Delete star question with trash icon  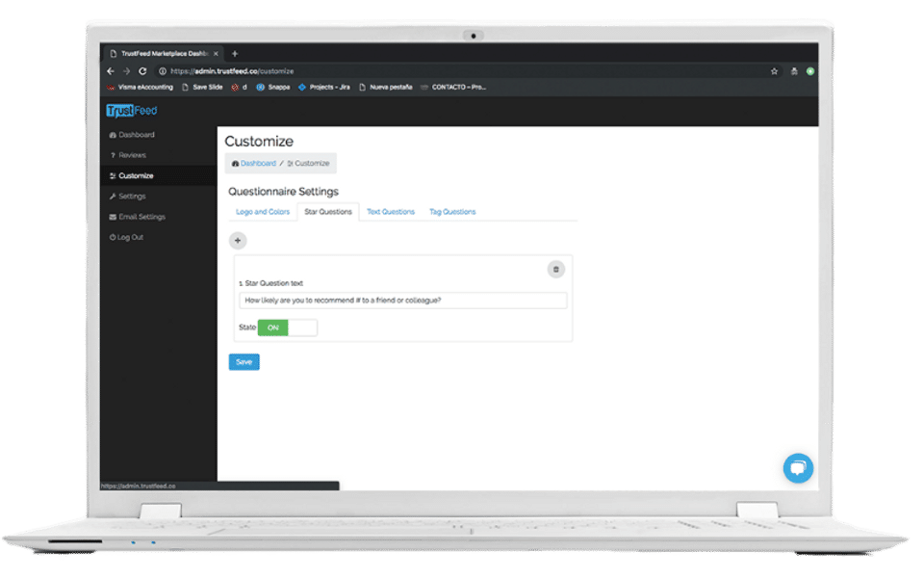[555, 270]
